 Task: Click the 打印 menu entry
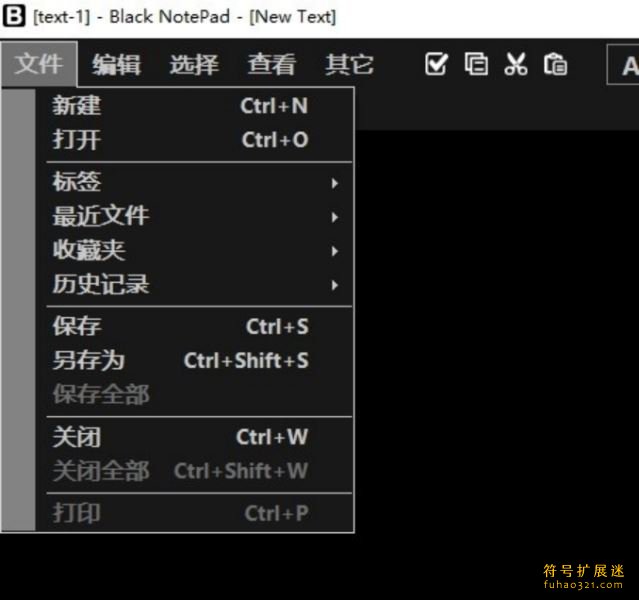[195, 513]
